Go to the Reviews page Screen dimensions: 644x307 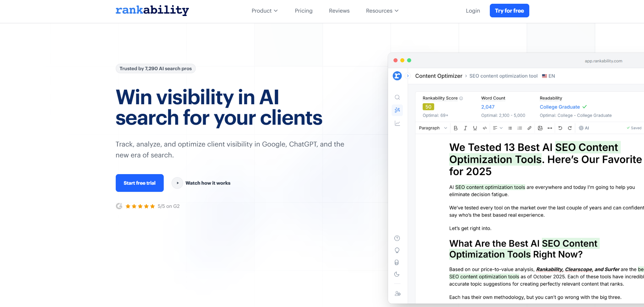point(339,11)
